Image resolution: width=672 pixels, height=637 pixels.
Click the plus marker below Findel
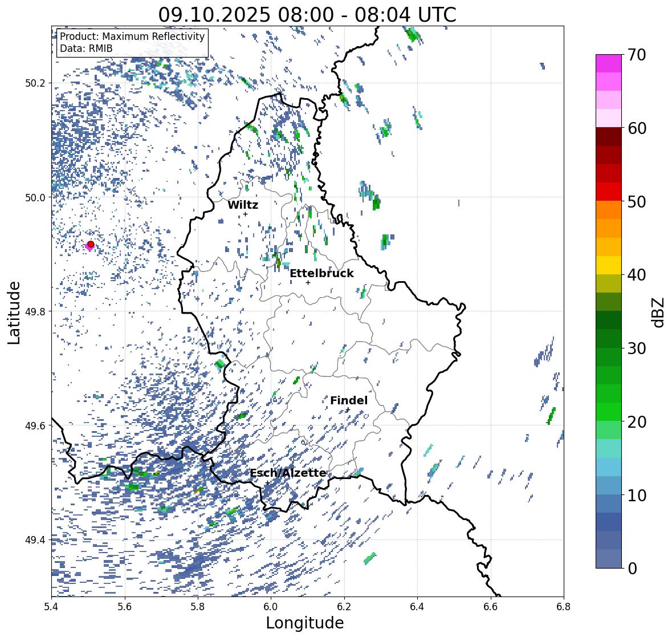[348, 410]
